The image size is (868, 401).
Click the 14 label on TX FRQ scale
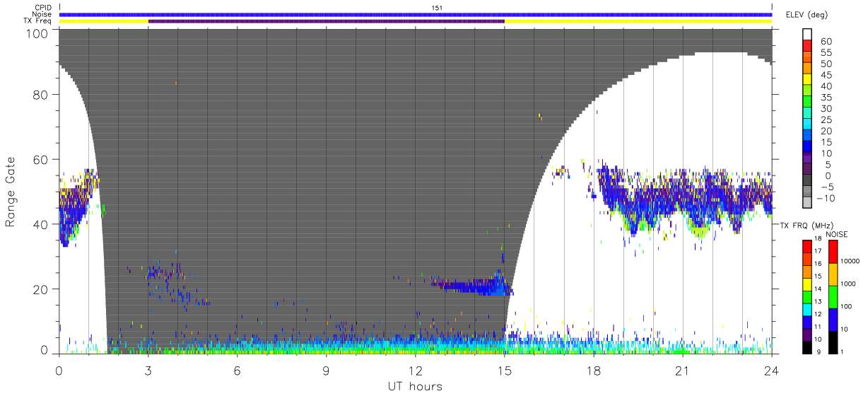(x=818, y=290)
